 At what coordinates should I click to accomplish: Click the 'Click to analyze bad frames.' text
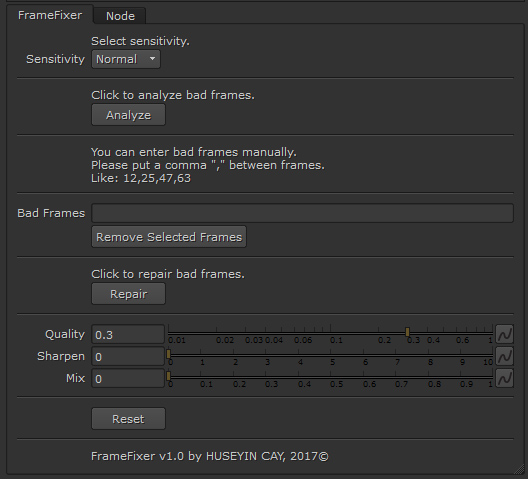click(173, 95)
